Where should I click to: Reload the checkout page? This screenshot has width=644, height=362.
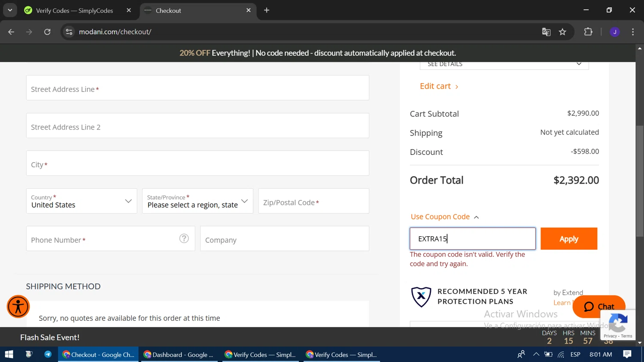tap(47, 32)
